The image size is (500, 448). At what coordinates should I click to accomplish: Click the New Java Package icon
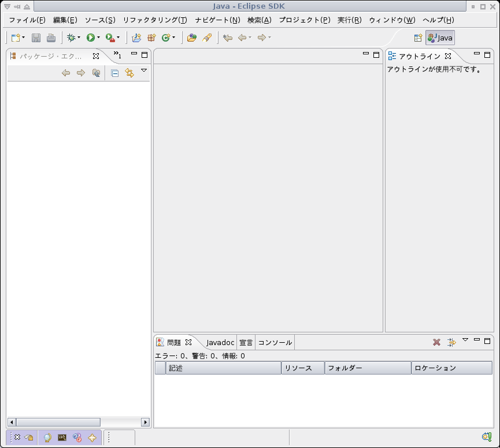tap(151, 38)
